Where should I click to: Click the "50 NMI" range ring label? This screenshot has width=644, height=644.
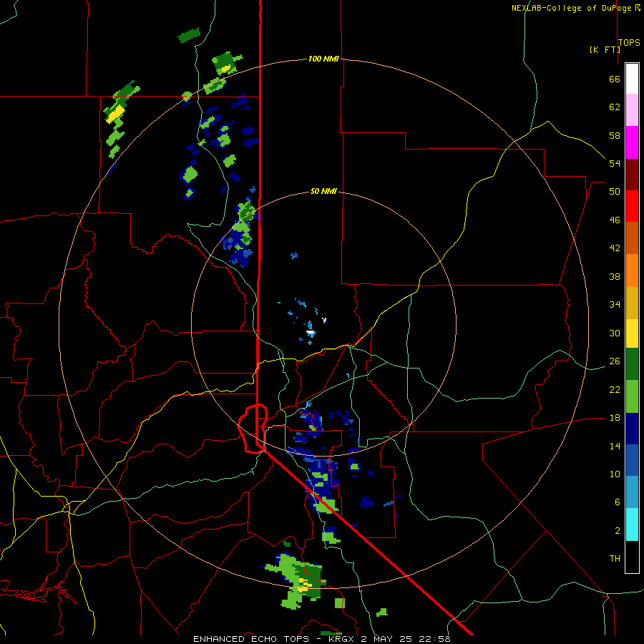click(x=323, y=191)
